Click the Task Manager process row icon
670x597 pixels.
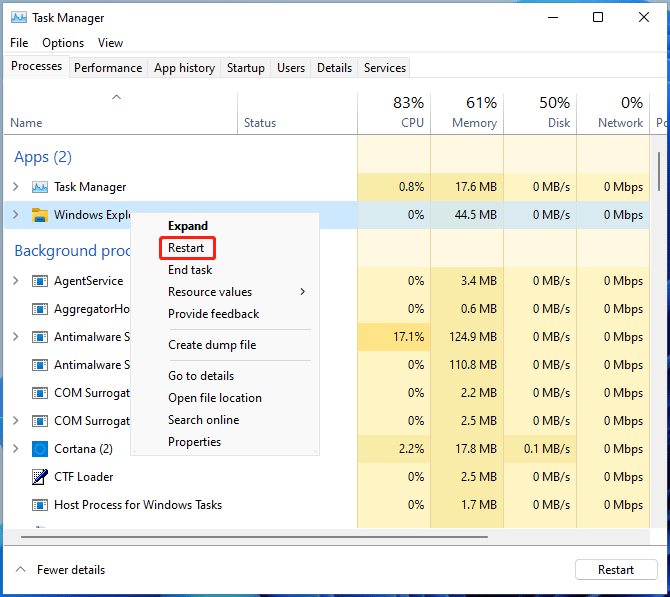click(40, 187)
